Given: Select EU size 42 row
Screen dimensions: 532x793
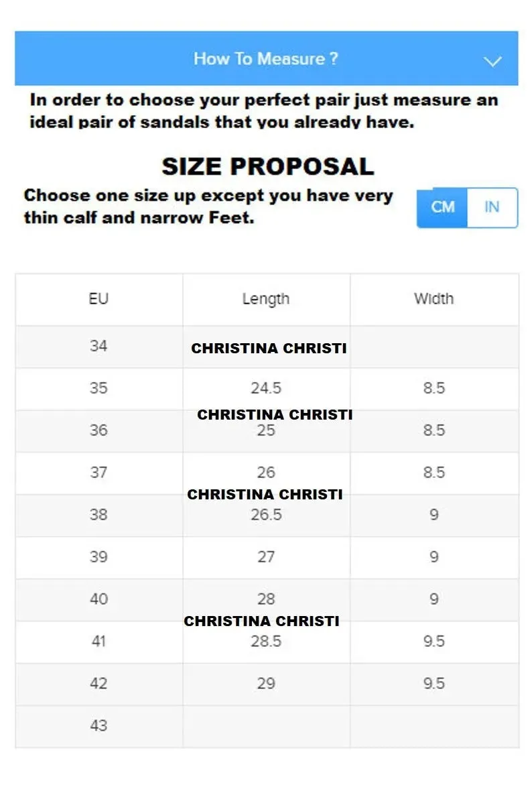Looking at the screenshot, I should point(267,684).
